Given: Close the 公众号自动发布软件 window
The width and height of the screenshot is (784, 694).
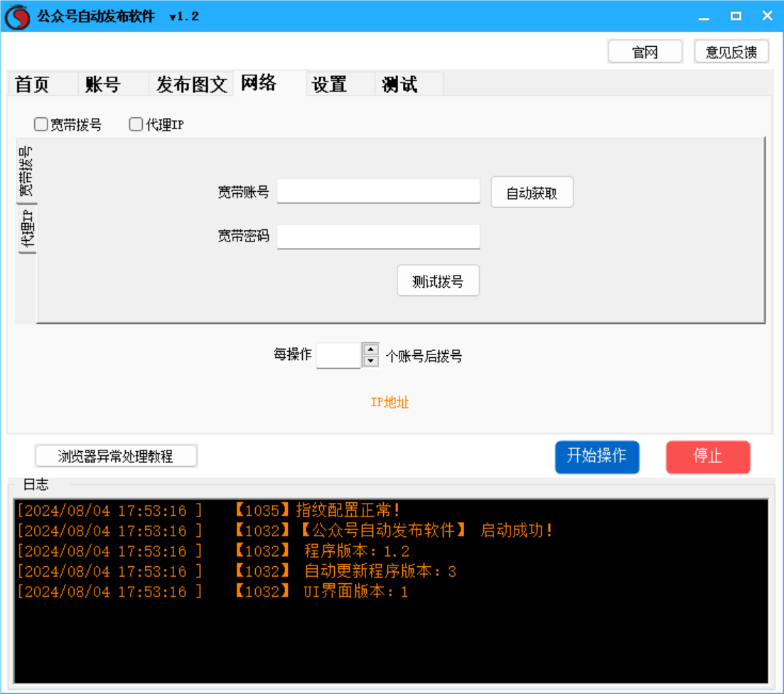Looking at the screenshot, I should (x=768, y=16).
